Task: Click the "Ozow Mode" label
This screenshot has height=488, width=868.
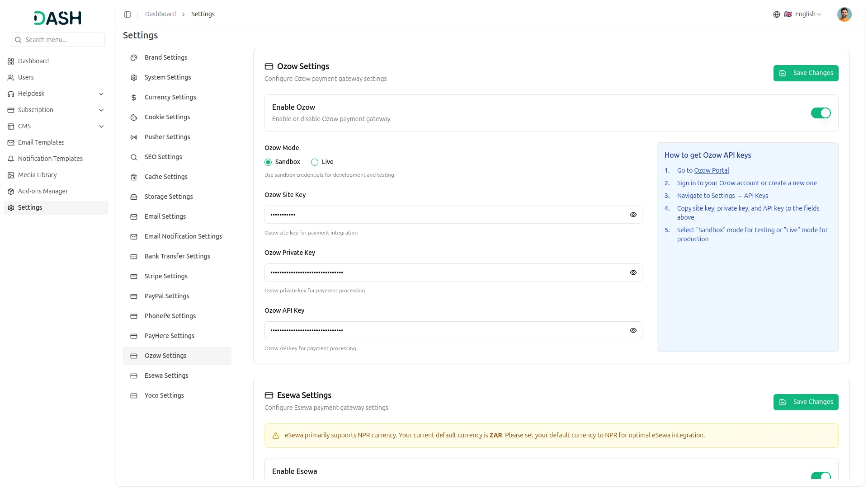Action: pyautogui.click(x=282, y=148)
